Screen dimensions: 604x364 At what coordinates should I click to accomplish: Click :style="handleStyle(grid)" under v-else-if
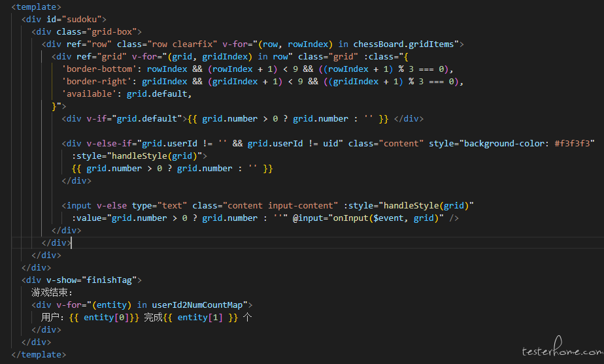(137, 156)
